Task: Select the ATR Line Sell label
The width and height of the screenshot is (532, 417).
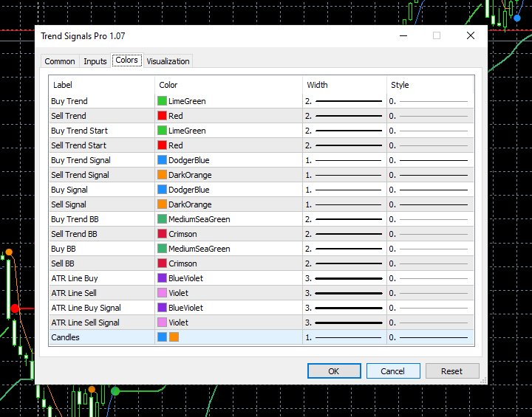Action: (x=74, y=292)
